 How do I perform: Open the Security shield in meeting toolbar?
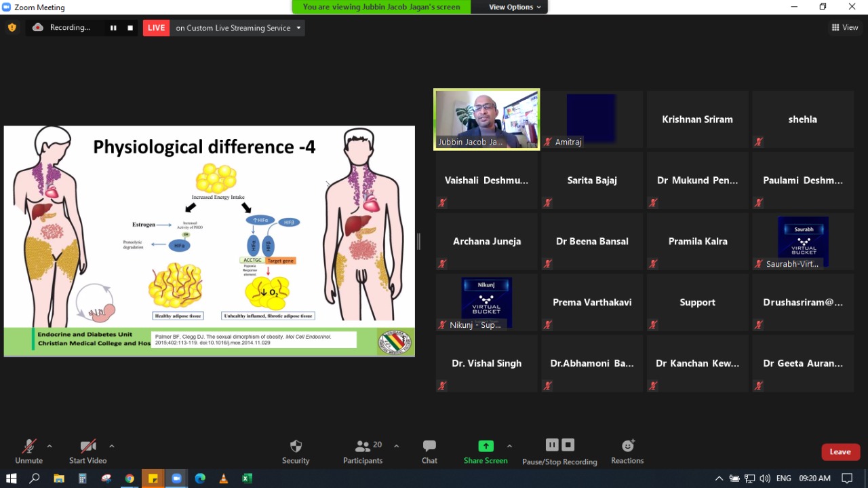pyautogui.click(x=296, y=451)
